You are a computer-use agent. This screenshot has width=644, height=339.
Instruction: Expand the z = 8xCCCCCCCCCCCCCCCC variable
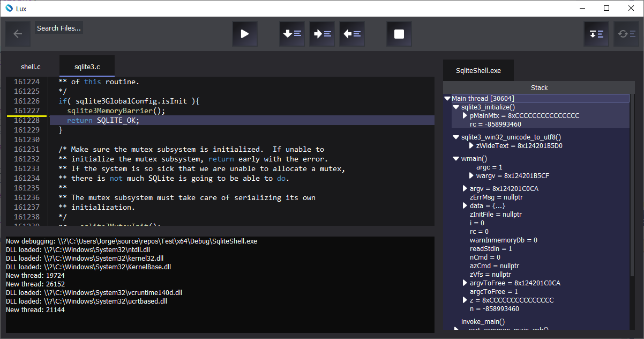tap(465, 300)
